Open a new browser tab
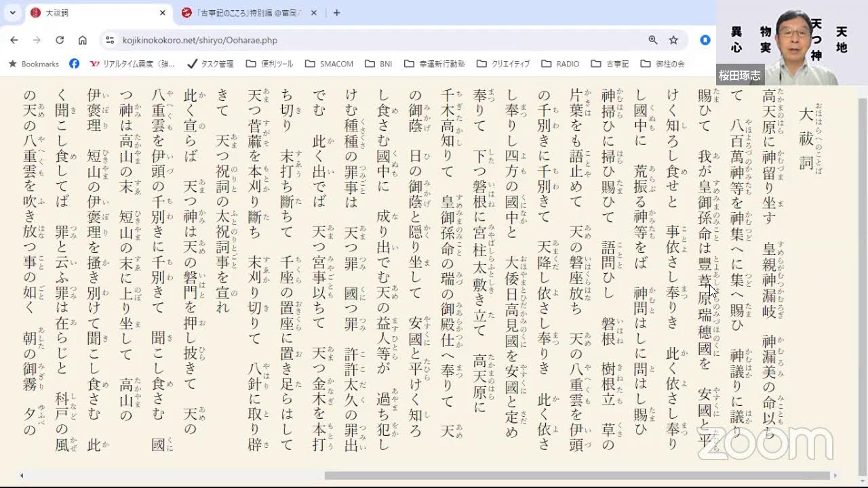Viewport: 868px width, 488px height. pos(336,13)
